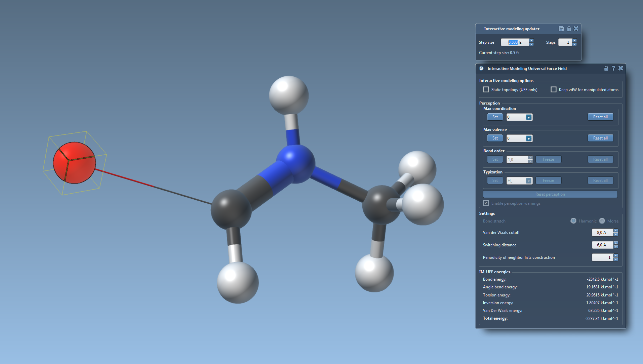
Task: Click the force field icon left of panel title
Action: (x=481, y=68)
